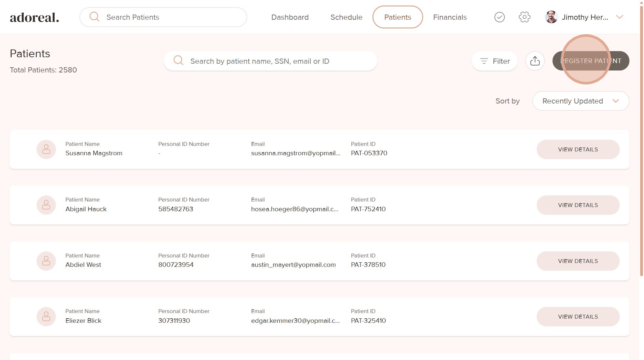Open the Financials tab
The width and height of the screenshot is (644, 360).
pos(449,17)
